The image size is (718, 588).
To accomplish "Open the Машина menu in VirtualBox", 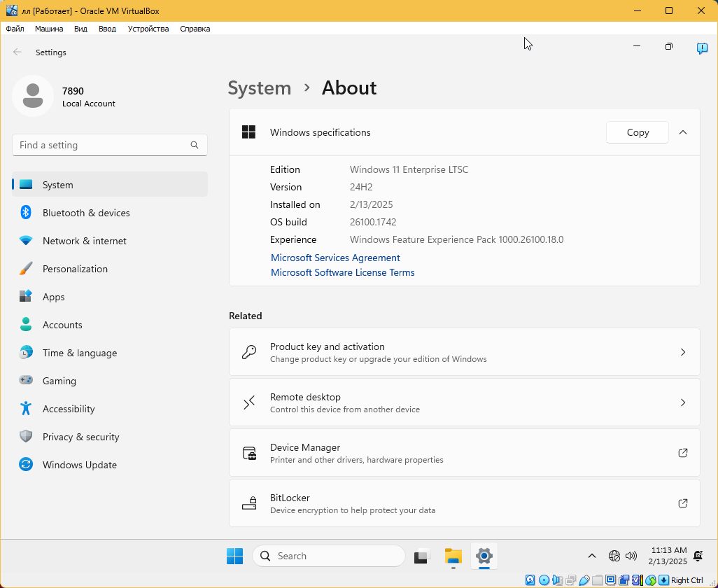I will click(x=49, y=29).
